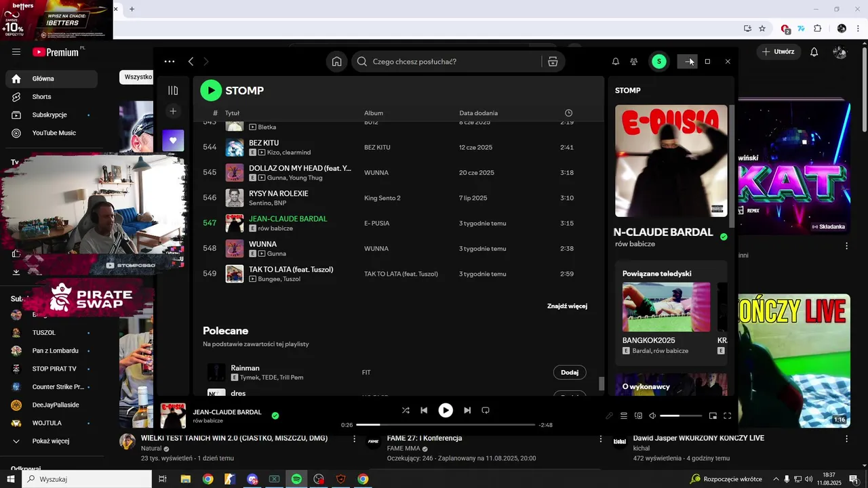Expand Pokaż więcej subscriptions

[52, 441]
